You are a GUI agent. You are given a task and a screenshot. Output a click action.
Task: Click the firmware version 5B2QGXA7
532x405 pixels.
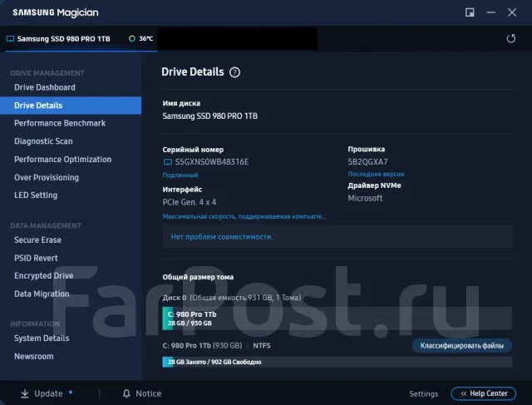[x=367, y=162]
